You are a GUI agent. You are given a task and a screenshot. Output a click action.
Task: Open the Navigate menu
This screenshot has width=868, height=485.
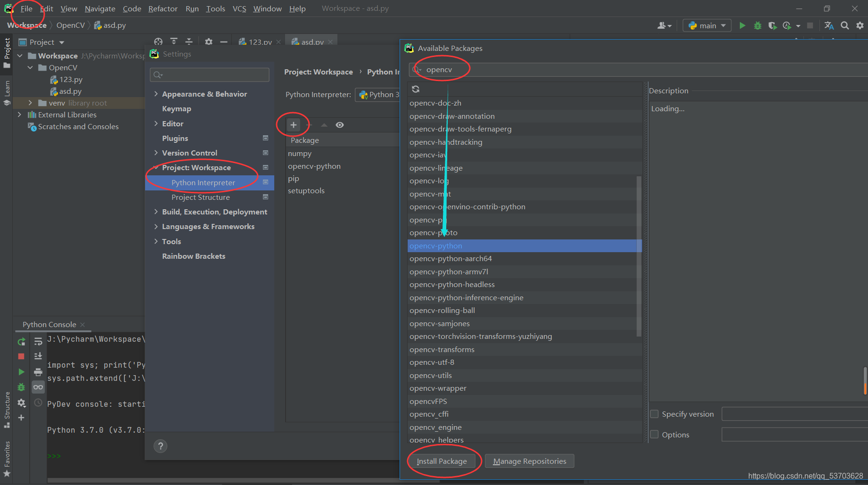tap(100, 8)
